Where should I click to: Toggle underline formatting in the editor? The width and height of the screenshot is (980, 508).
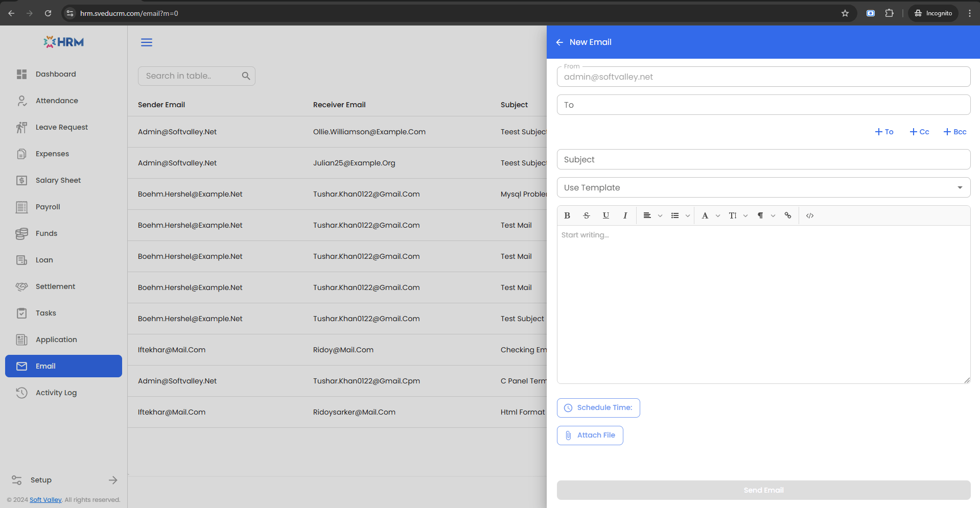[606, 215]
